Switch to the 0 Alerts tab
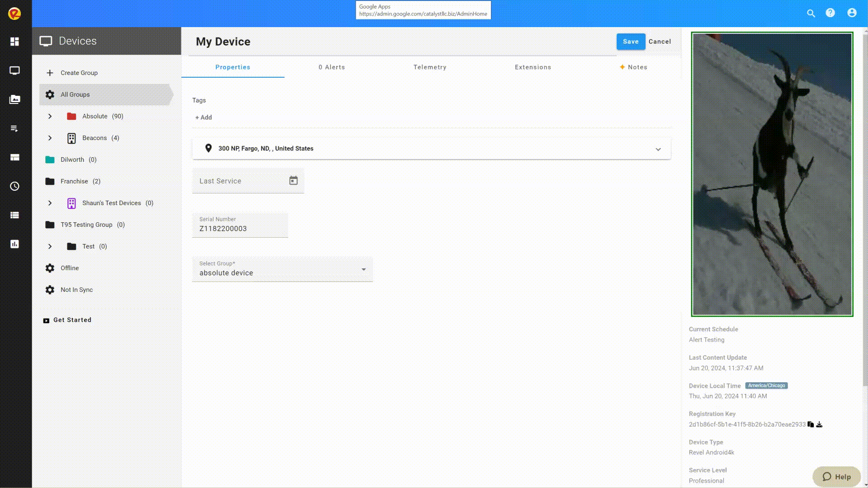 point(332,67)
